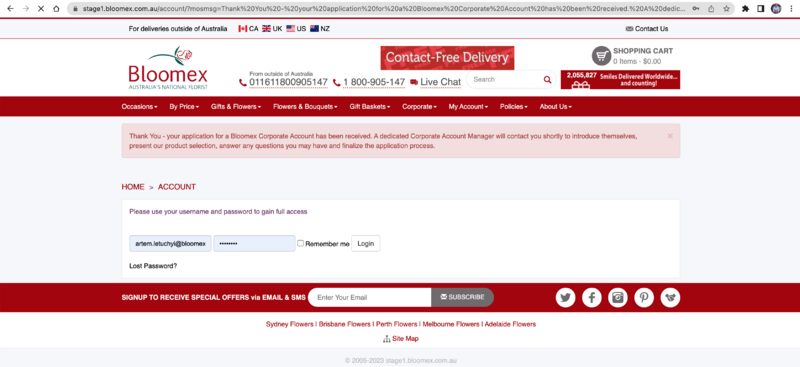800x367 pixels.
Task: Follow the Lost Password link
Action: (x=153, y=266)
